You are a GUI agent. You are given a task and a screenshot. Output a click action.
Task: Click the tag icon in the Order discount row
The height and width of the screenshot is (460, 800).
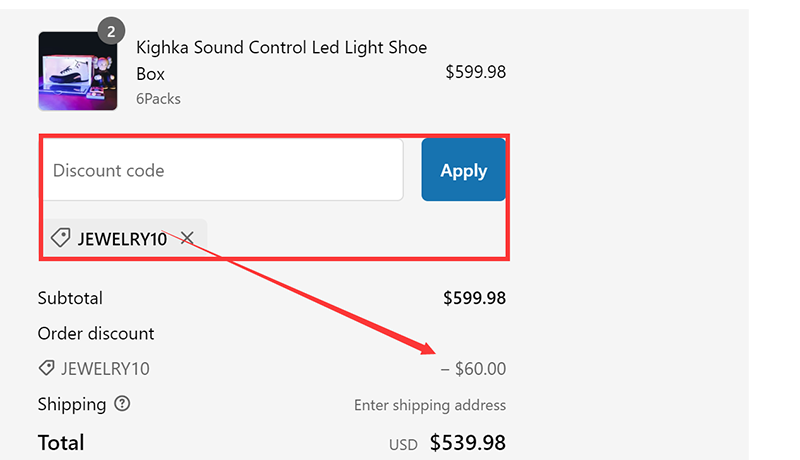(46, 368)
